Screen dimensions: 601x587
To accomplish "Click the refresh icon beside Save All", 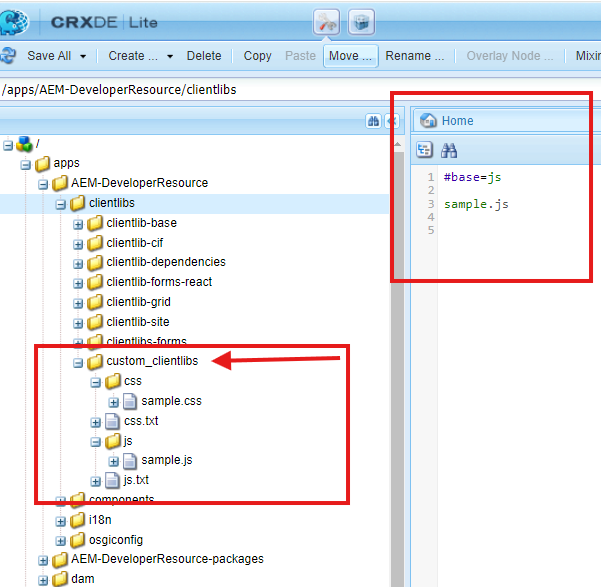I will [8, 56].
